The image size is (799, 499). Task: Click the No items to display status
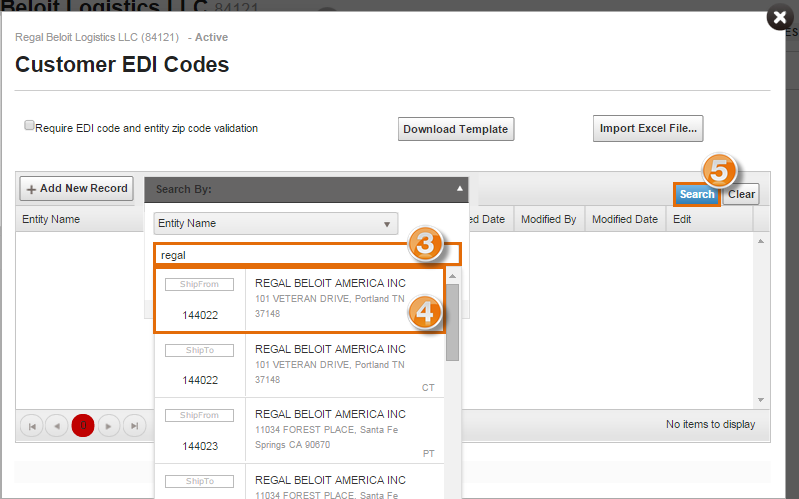click(710, 424)
